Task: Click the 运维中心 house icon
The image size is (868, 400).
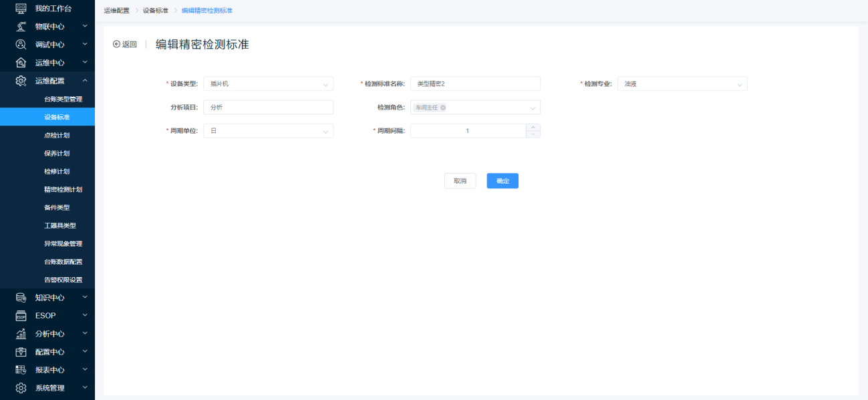Action: click(21, 63)
